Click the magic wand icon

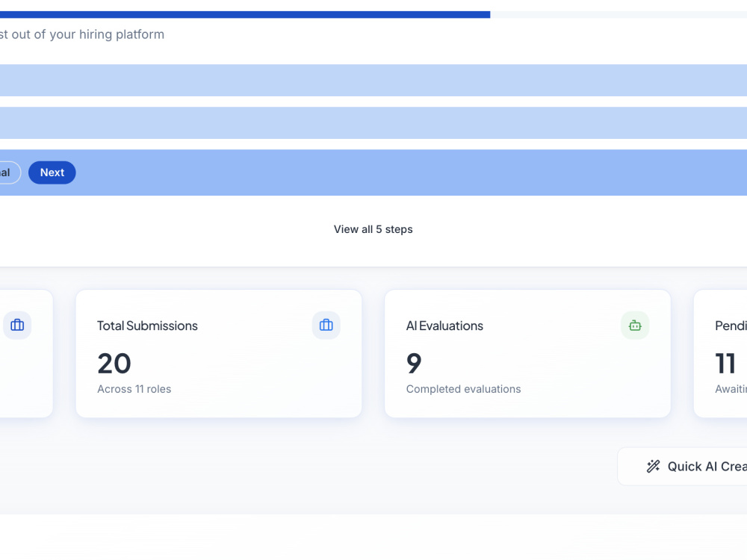click(653, 466)
